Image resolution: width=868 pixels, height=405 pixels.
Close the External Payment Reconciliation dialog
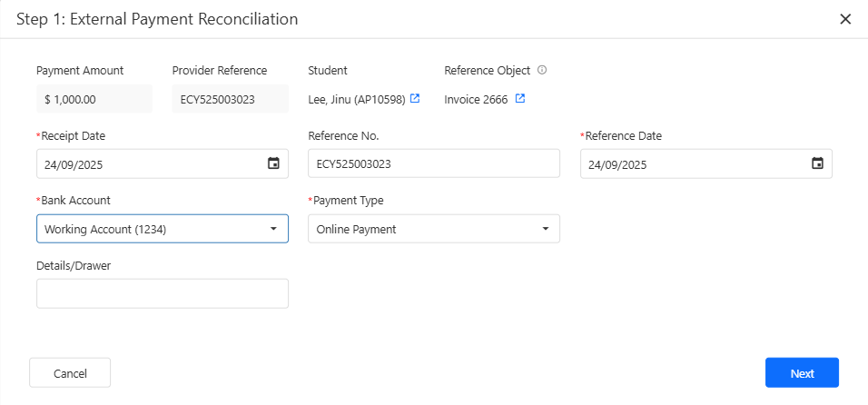(845, 19)
